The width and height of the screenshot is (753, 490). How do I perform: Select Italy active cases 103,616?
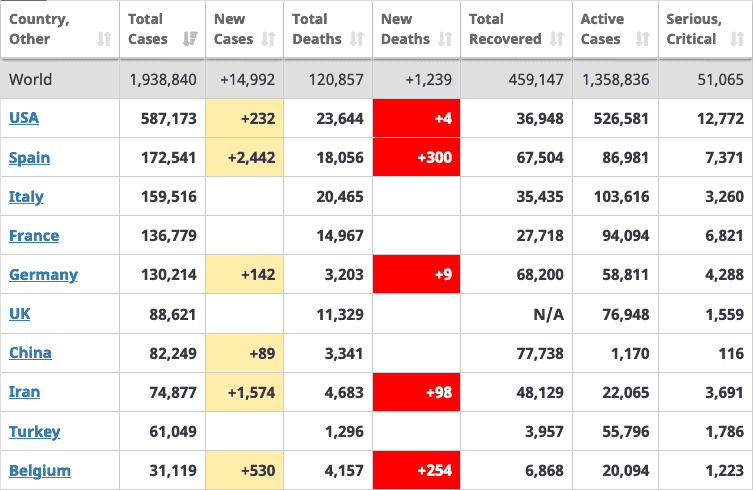coord(621,196)
